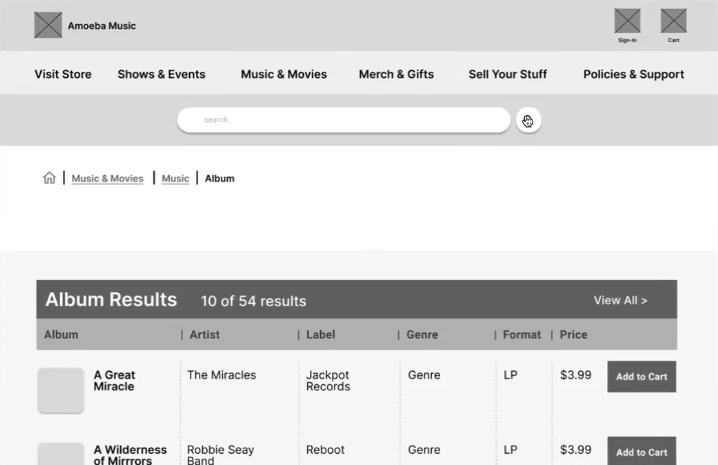
Task: Click the Album Results heading
Action: pyautogui.click(x=111, y=300)
